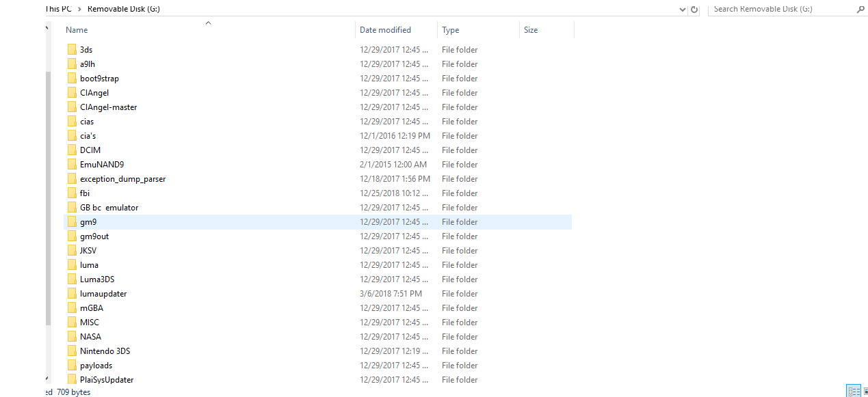Select the MISC folder icon
This screenshot has height=397, width=868.
click(x=73, y=323)
